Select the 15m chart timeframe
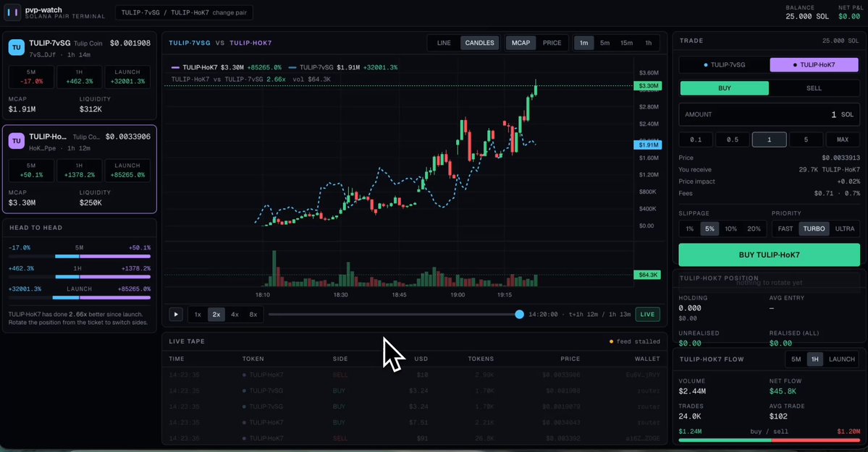This screenshot has width=868, height=452. pos(627,43)
